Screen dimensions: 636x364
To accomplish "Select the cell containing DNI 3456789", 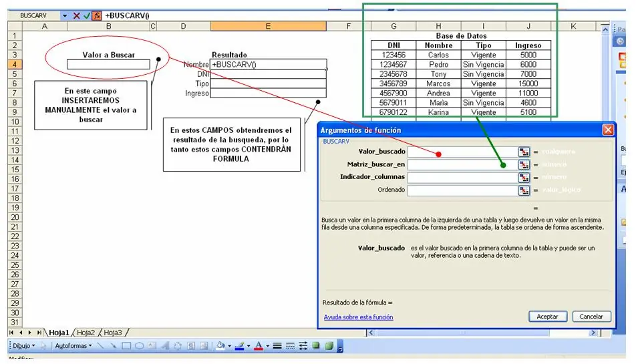I will coord(393,83).
